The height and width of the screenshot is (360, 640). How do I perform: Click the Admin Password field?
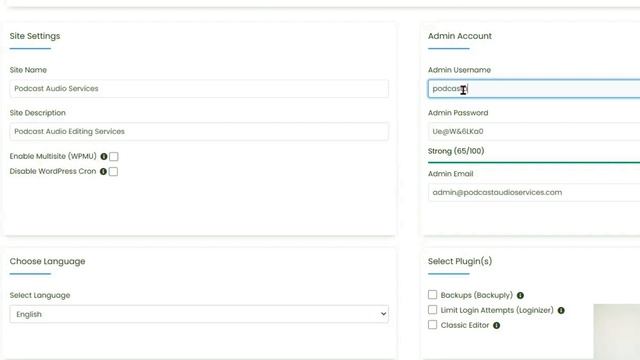coord(534,131)
